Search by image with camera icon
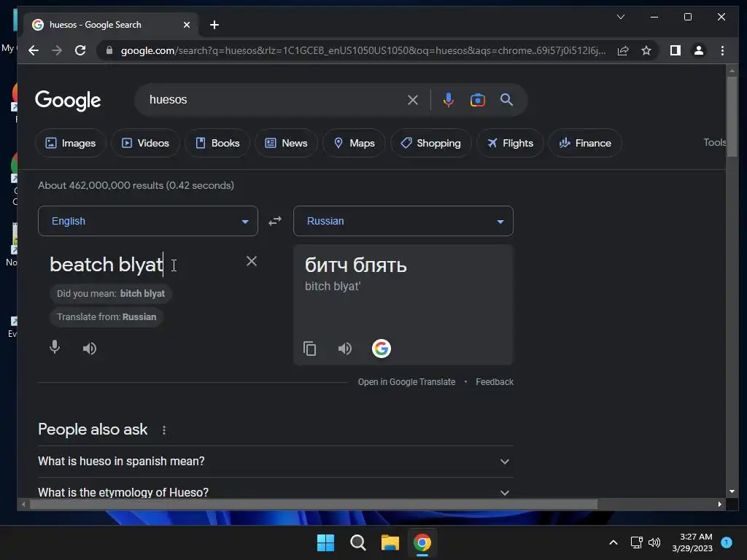 click(x=477, y=100)
